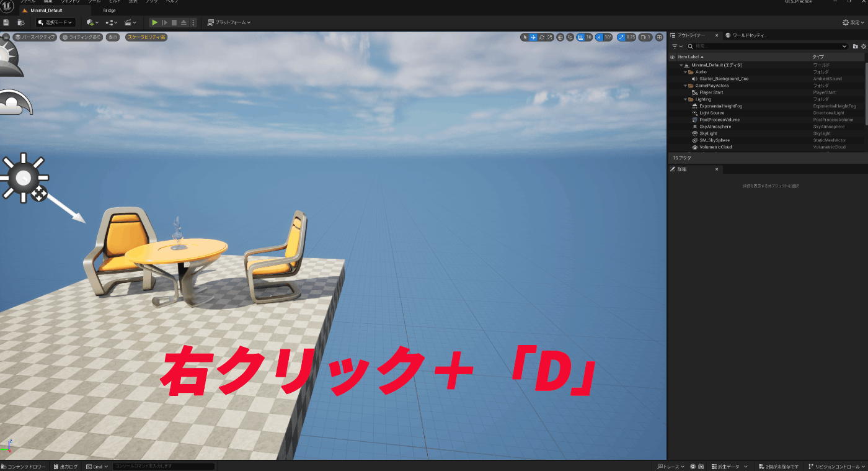Save the current level with floppy icon

point(6,22)
